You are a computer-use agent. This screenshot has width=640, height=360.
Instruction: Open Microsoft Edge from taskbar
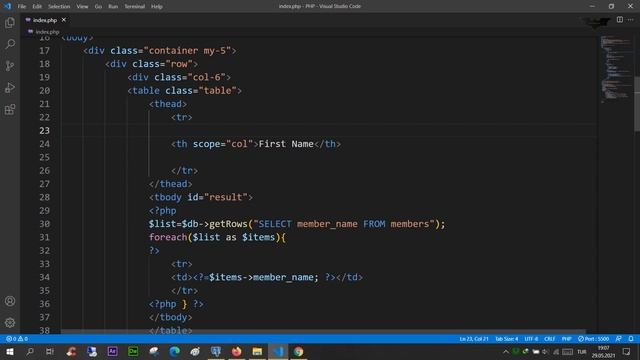[174, 351]
